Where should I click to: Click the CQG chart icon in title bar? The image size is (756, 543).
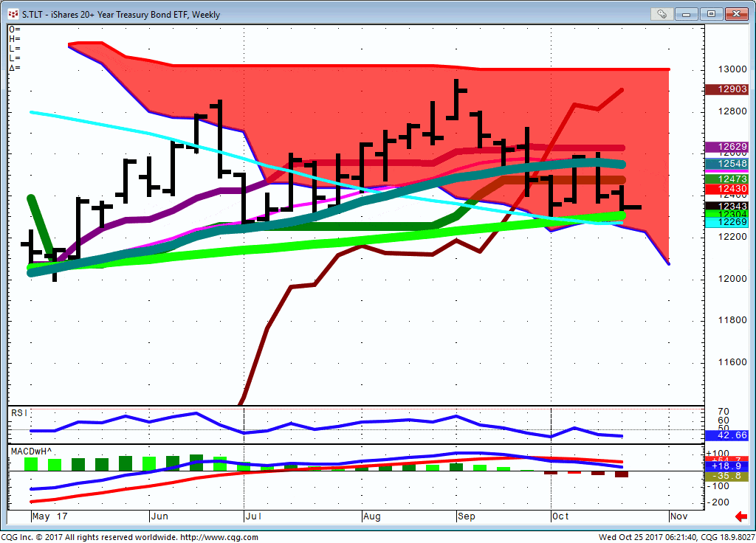tap(13, 15)
